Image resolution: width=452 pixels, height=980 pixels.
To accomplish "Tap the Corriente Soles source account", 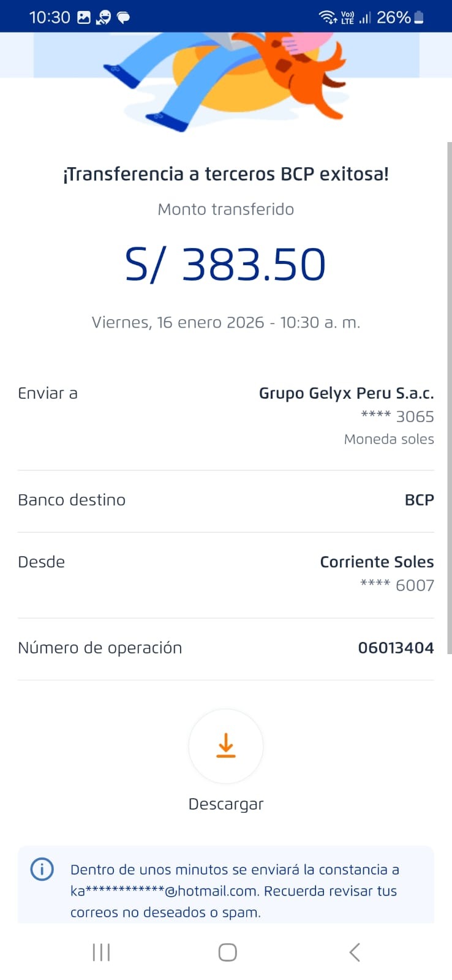I will tap(377, 562).
